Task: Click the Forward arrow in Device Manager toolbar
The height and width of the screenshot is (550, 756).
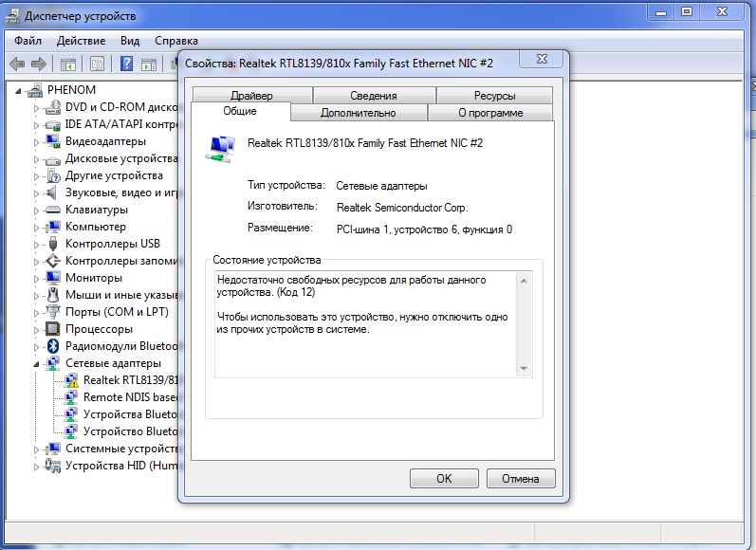Action: click(39, 64)
